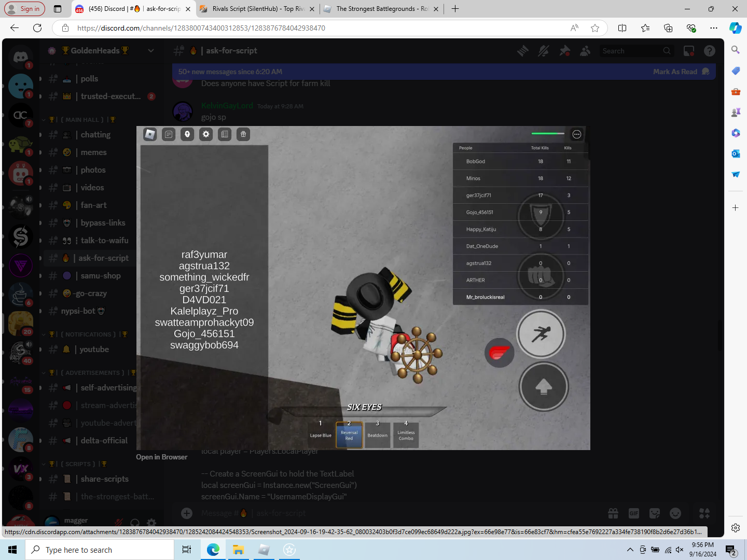Open the GIF picker
Image resolution: width=747 pixels, height=560 pixels.
(x=634, y=513)
